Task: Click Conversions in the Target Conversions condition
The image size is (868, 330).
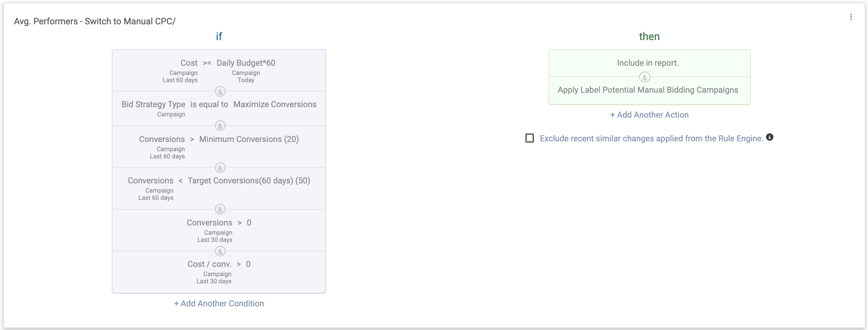Action: coord(151,180)
